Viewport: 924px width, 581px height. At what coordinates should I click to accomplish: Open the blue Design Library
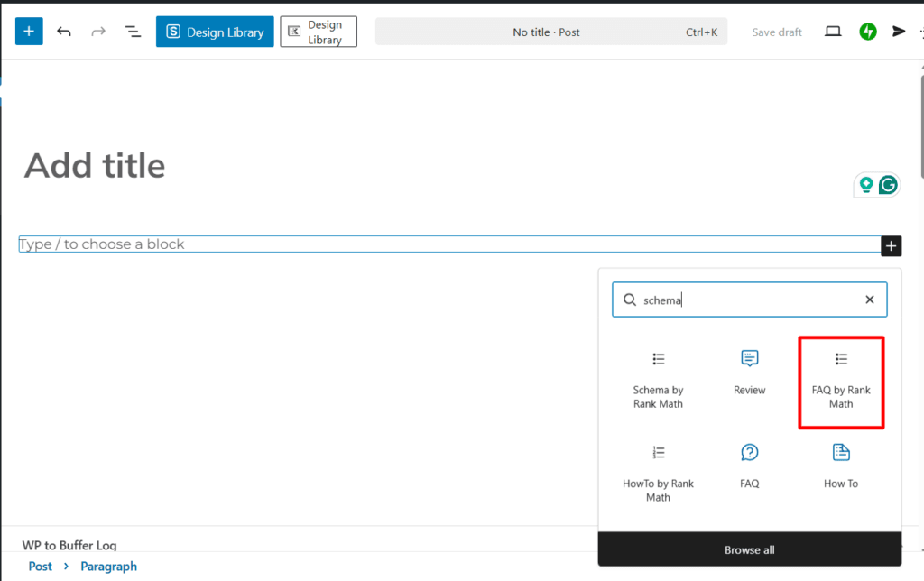(x=215, y=31)
